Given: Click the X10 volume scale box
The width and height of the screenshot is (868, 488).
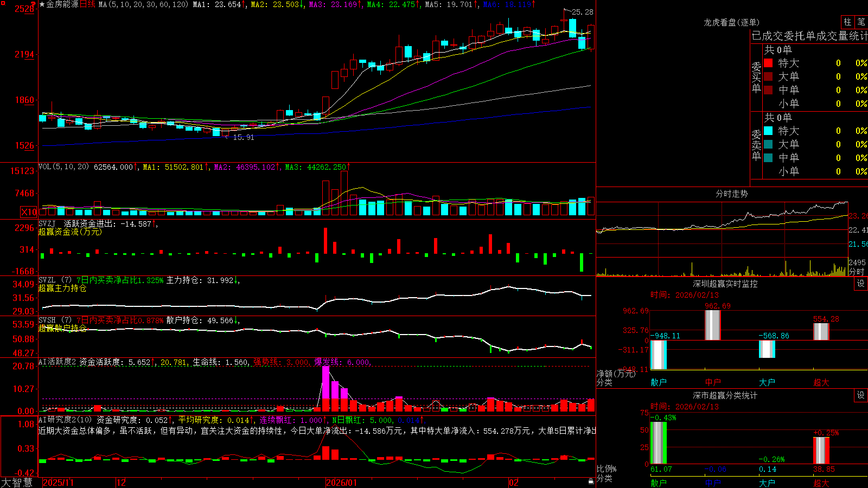Looking at the screenshot, I should click(x=29, y=212).
